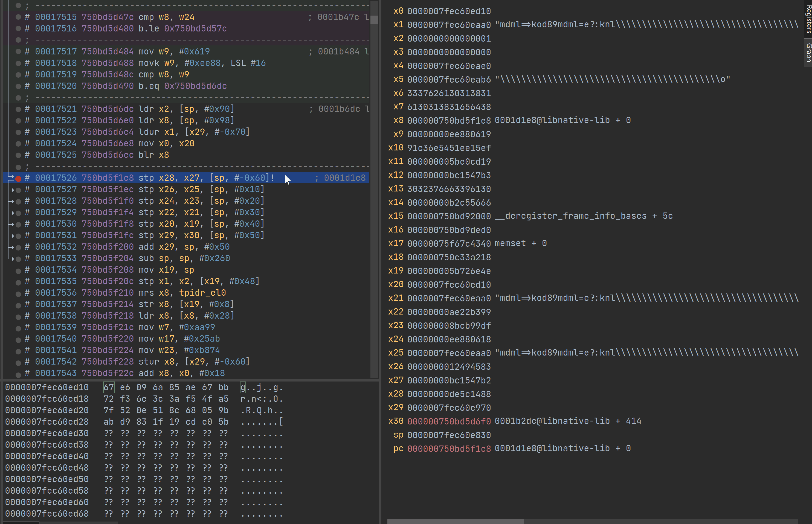Select memory address 0000007fec60ed28 row
Viewport: 812px width, 524px height.
click(x=47, y=422)
